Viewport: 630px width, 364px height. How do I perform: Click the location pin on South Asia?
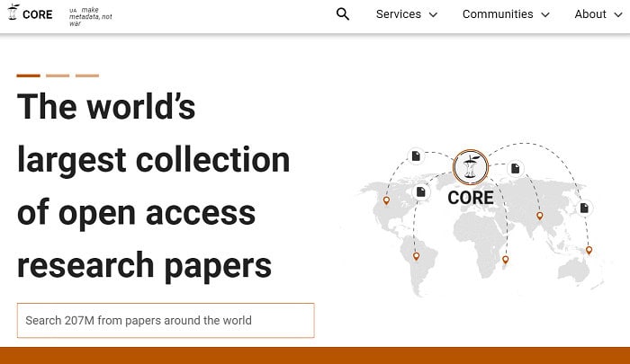click(540, 216)
